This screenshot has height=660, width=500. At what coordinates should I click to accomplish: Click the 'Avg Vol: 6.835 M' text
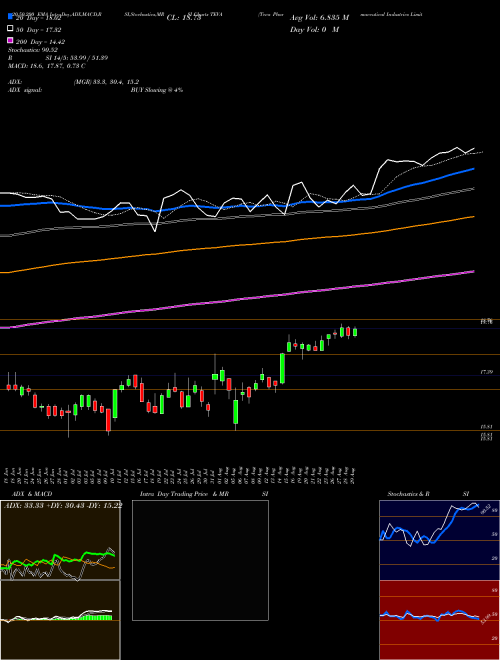pos(319,18)
